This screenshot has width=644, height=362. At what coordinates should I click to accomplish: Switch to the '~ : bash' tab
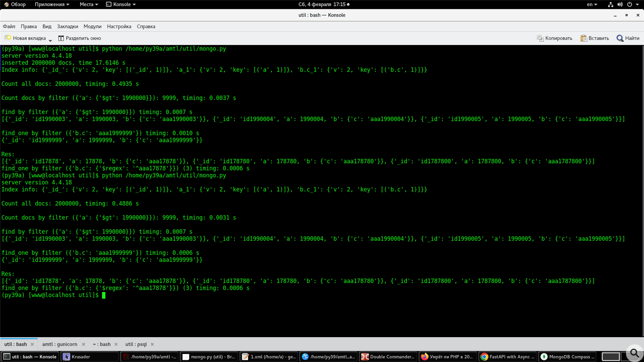click(x=102, y=344)
